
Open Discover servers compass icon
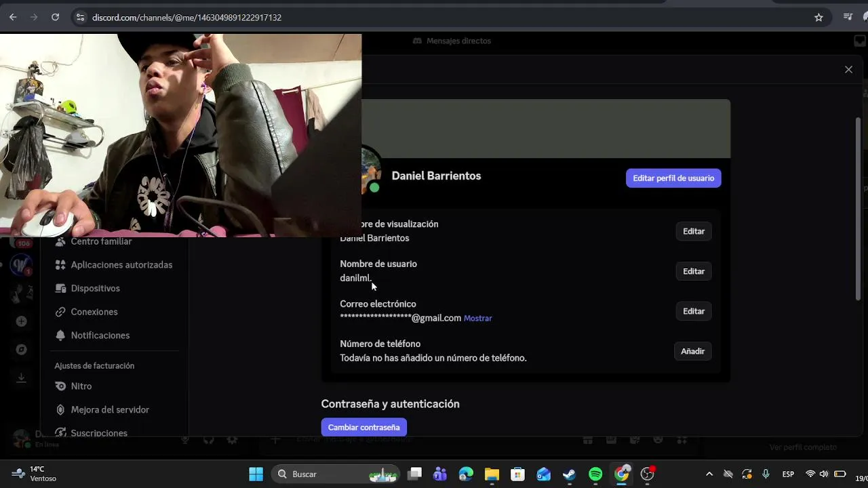click(x=21, y=350)
